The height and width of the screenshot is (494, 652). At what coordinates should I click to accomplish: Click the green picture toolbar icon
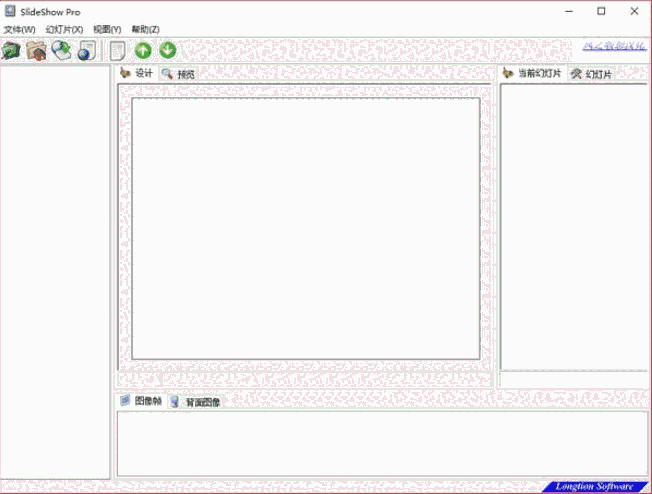tap(11, 51)
